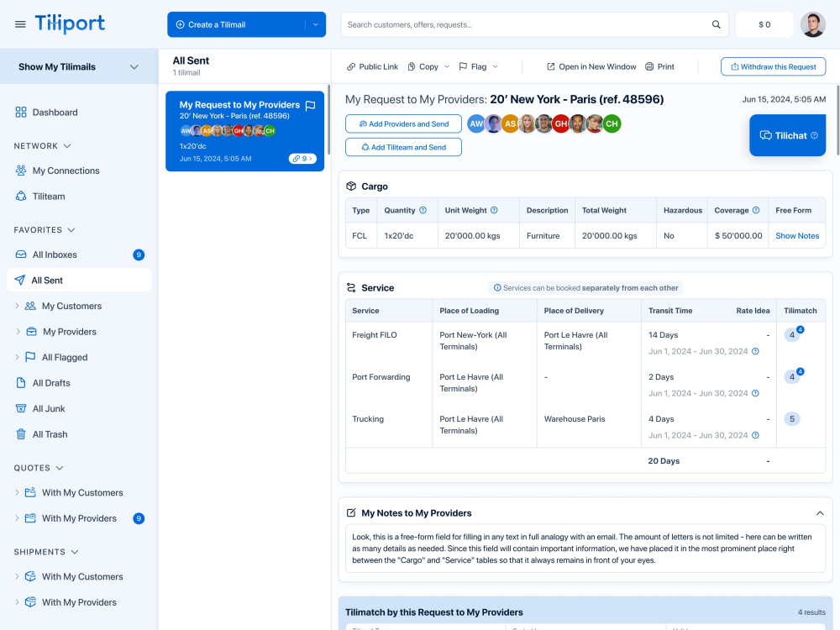The image size is (840, 630).
Task: Click the Freight FILO date info icon
Action: pos(755,351)
